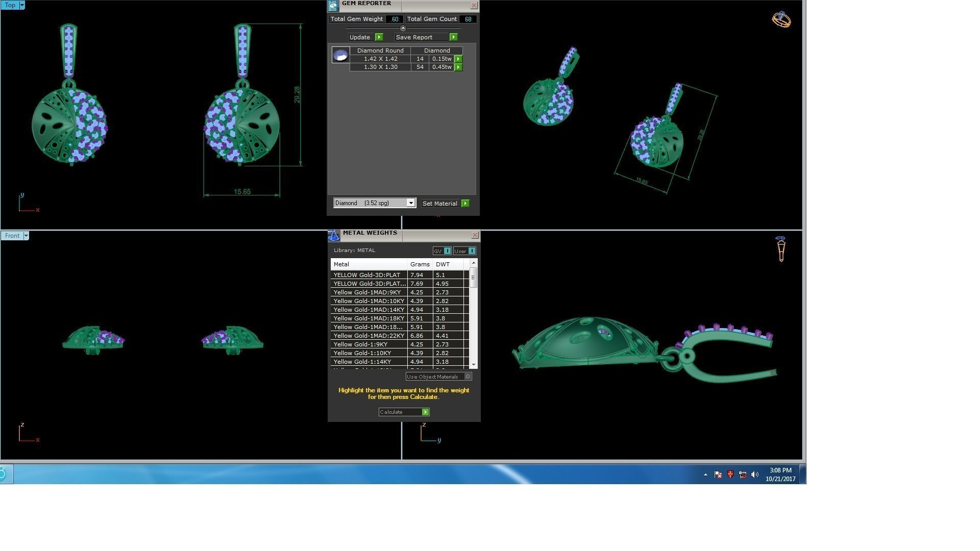This screenshot has height=551, width=980.
Task: Click the green arrow beside Save Report
Action: tap(453, 37)
